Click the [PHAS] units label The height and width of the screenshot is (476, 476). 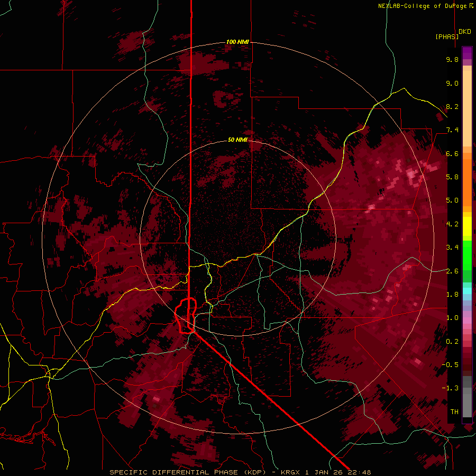(447, 36)
